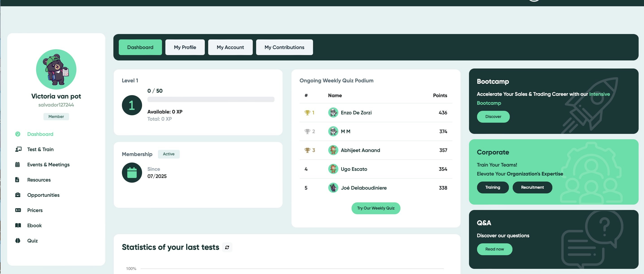Click Joé Delaboudiniere's score 338
The width and height of the screenshot is (644, 274).
443,188
